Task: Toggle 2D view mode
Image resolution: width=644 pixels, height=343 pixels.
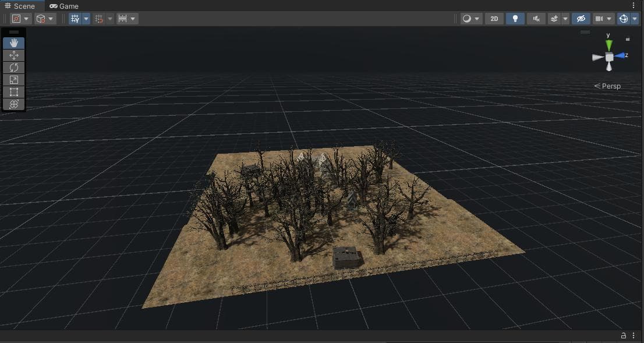Action: (494, 19)
